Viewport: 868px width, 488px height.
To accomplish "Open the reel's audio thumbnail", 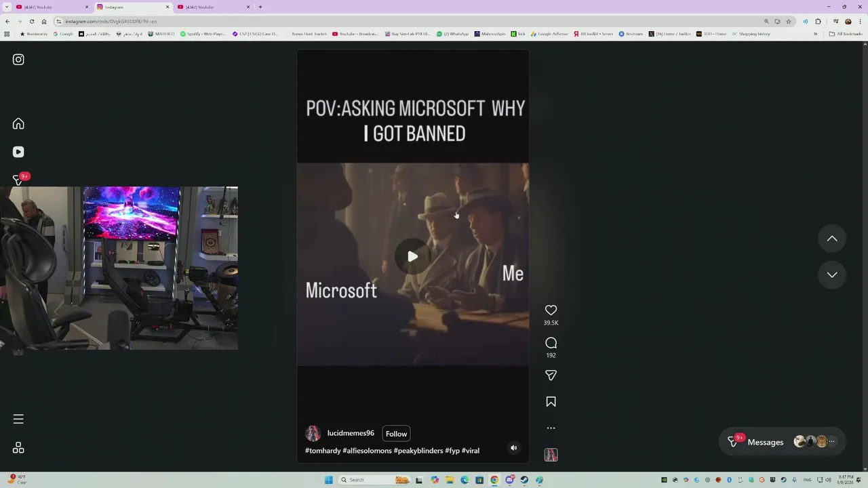I will click(551, 455).
